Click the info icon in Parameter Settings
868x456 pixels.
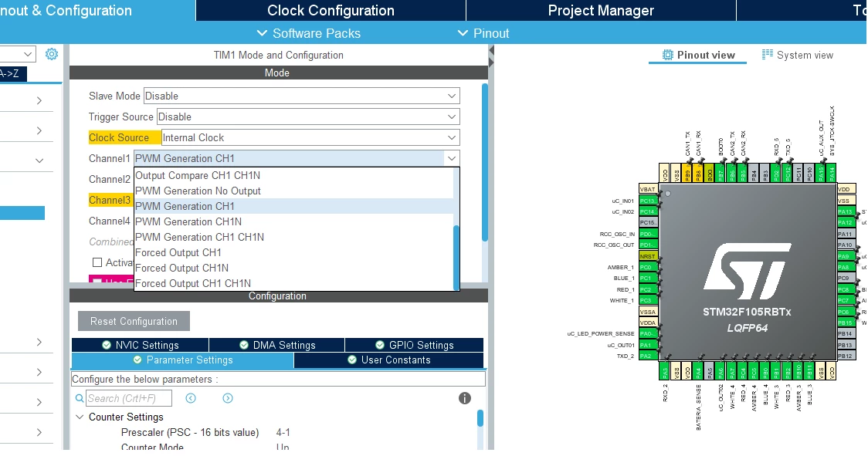465,398
